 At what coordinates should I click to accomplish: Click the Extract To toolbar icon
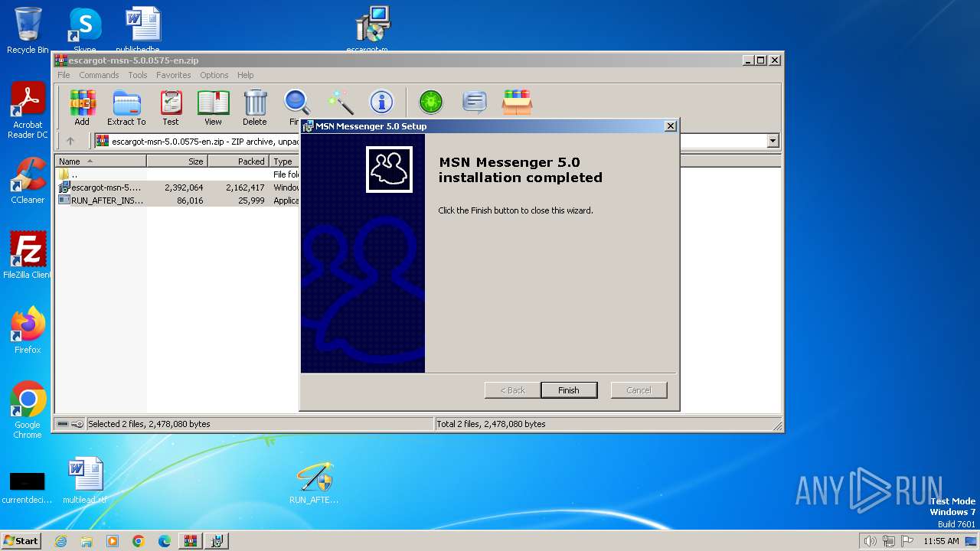(x=126, y=108)
